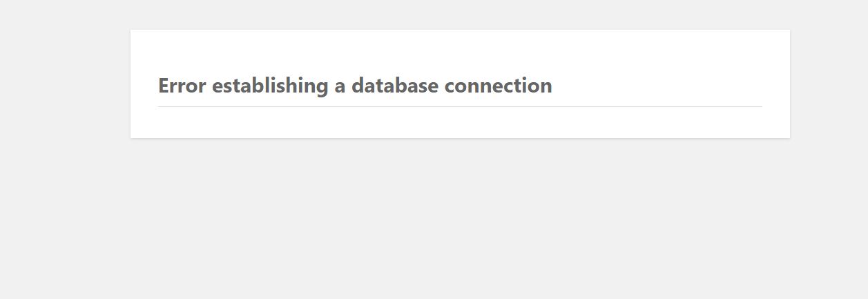Click the final "n" of "connection"
This screenshot has height=299, width=868.
point(546,86)
